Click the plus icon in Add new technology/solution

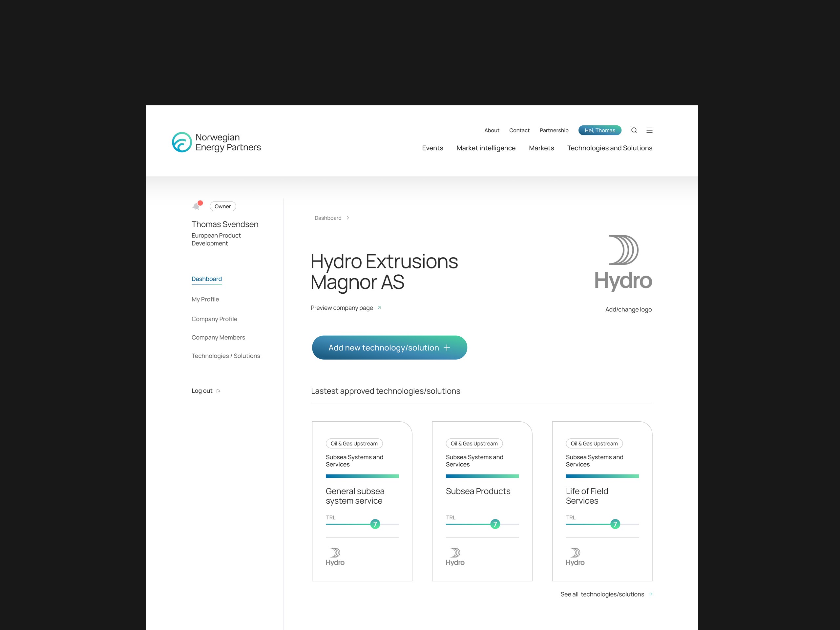[x=447, y=347]
